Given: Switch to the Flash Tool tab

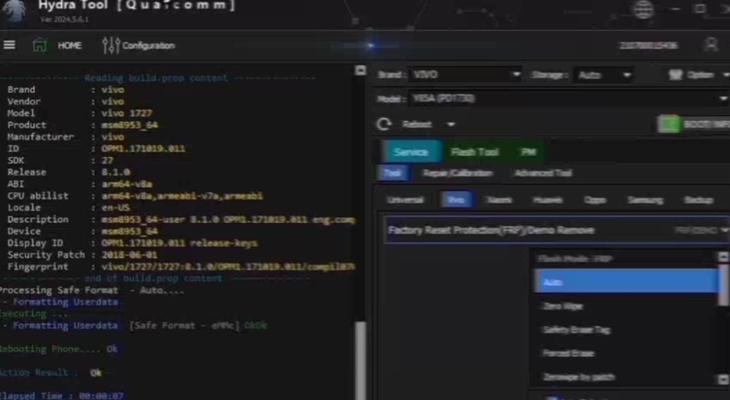Looking at the screenshot, I should (x=474, y=152).
